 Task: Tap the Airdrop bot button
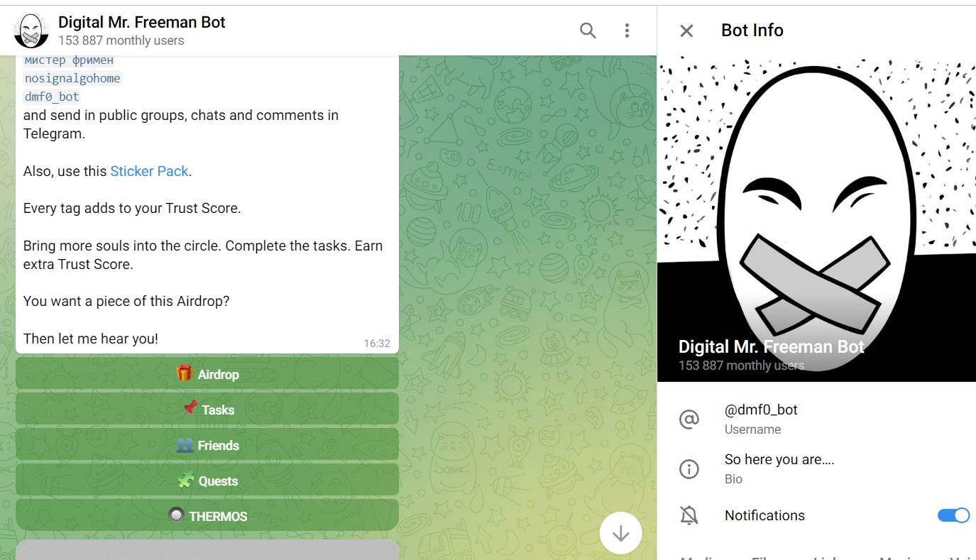click(x=207, y=374)
